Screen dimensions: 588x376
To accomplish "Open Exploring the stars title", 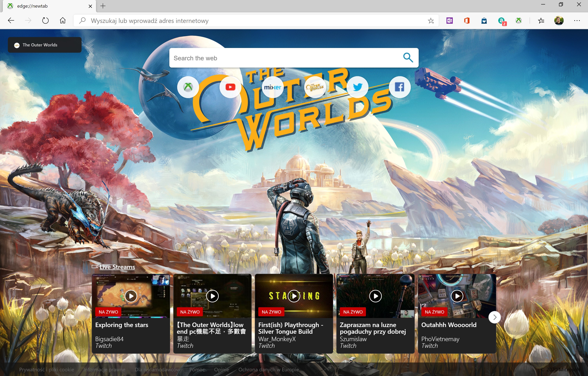I will coord(122,325).
